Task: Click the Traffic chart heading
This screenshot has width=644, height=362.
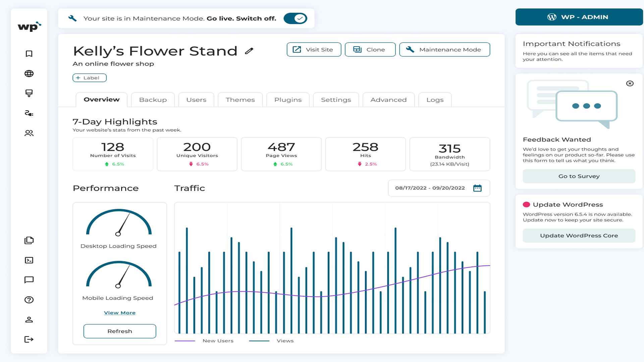Action: 190,188
